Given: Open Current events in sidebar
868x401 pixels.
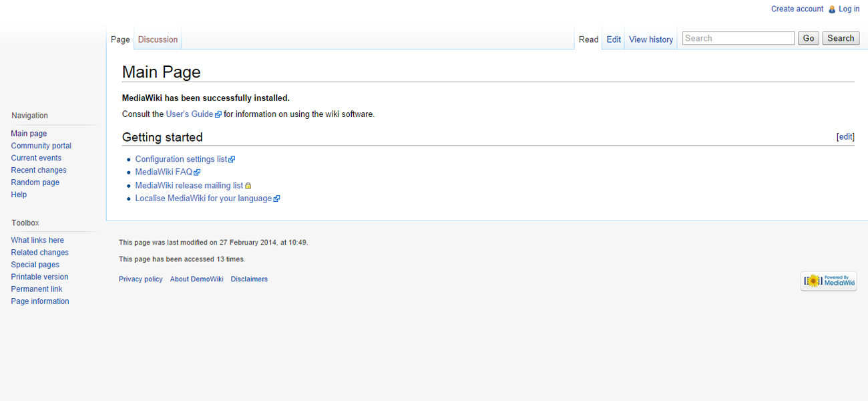Looking at the screenshot, I should [x=36, y=158].
